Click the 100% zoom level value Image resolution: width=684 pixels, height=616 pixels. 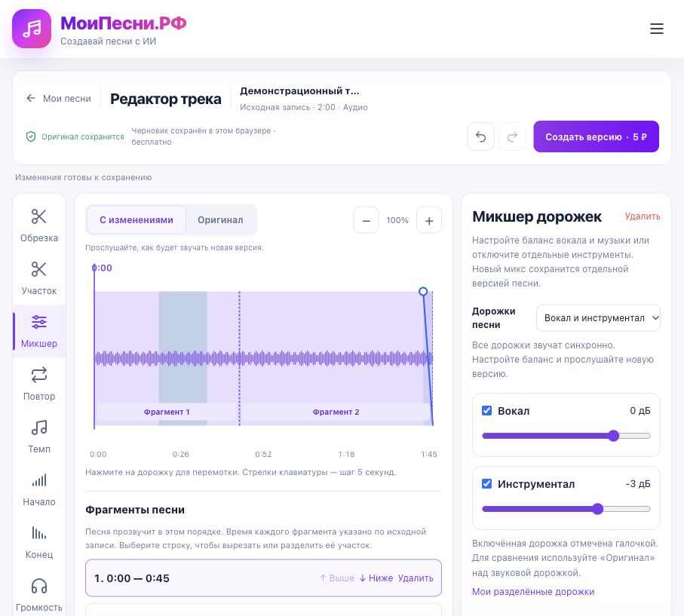pyautogui.click(x=397, y=221)
